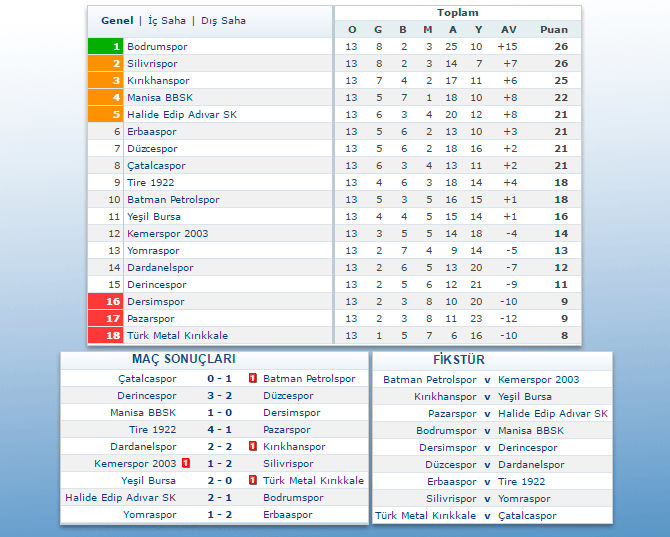Image resolution: width=670 pixels, height=537 pixels.
Task: Open Bodrumspor team page from standings
Action: pos(157,47)
